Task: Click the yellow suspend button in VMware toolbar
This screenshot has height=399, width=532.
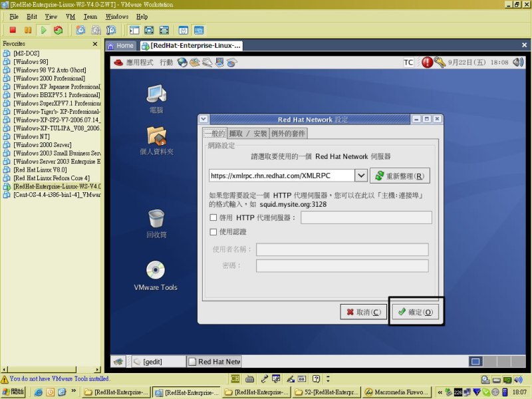Action: 28,30
